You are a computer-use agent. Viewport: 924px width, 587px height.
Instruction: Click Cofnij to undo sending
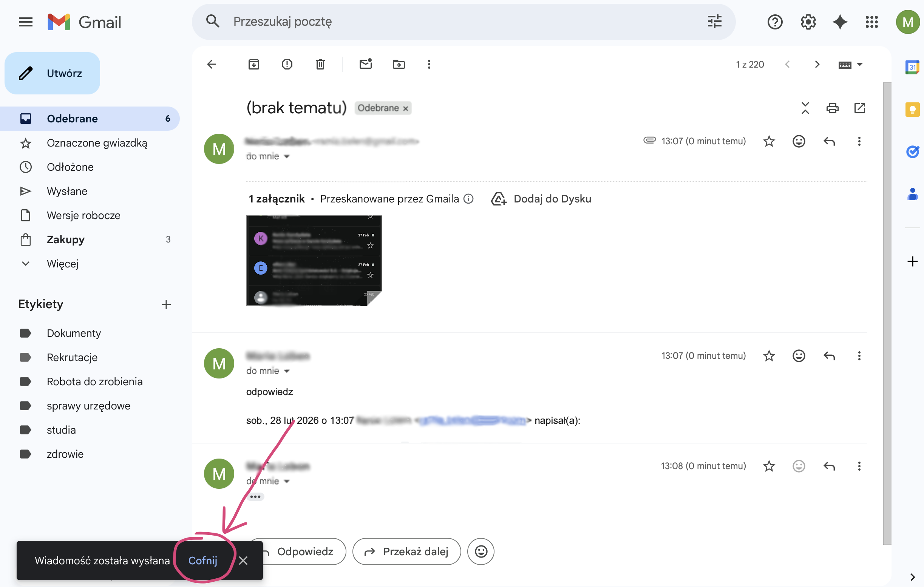pyautogui.click(x=203, y=561)
